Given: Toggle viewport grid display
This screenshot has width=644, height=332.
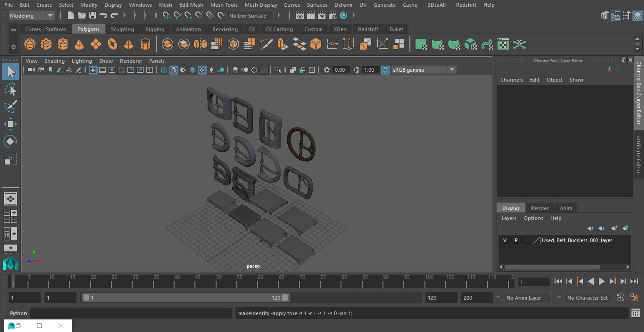Looking at the screenshot, I should (93, 70).
